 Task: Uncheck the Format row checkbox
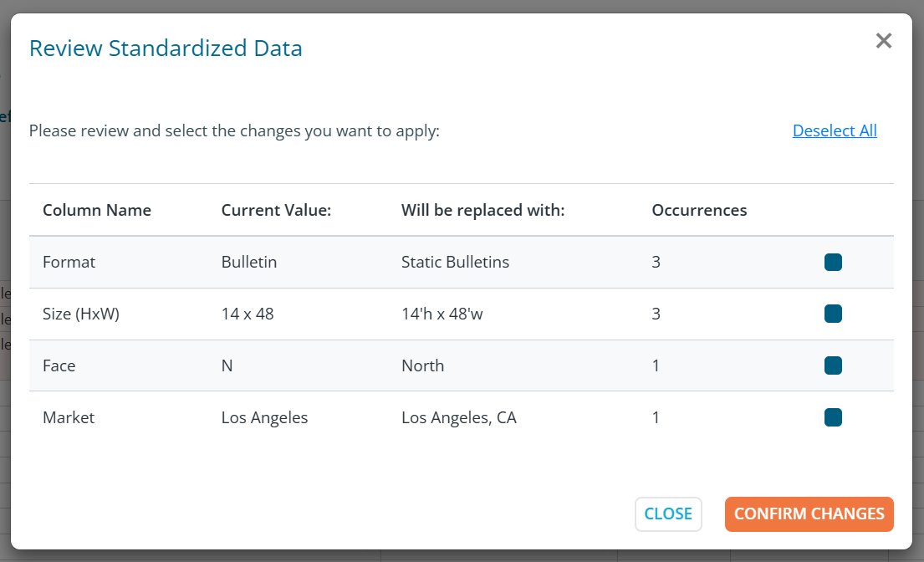832,263
